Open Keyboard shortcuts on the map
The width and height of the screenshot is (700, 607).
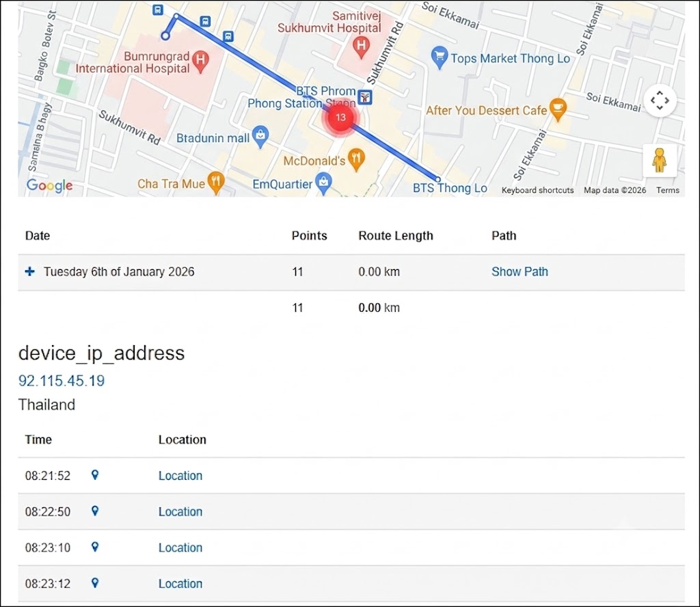(537, 190)
